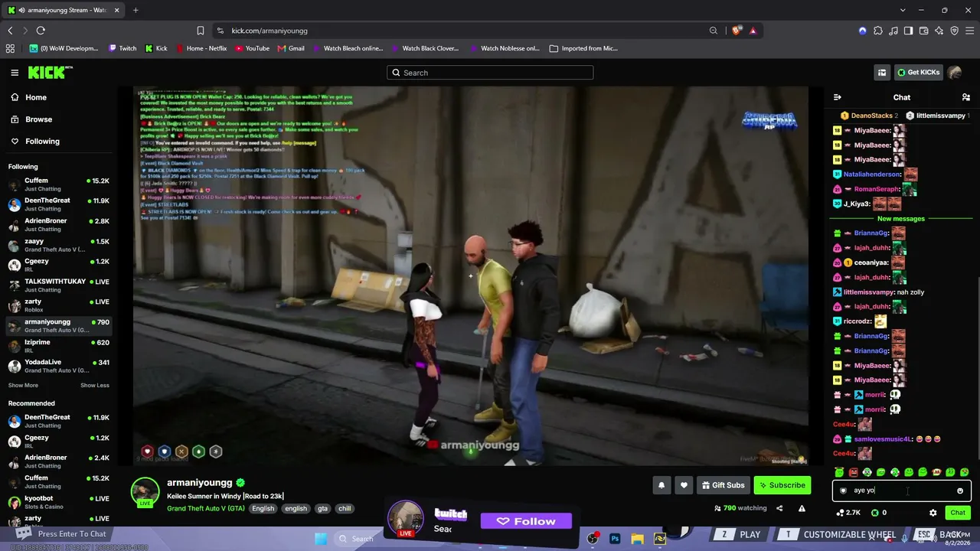
Task: Open zaayy channel in sidebar
Action: coord(59,245)
